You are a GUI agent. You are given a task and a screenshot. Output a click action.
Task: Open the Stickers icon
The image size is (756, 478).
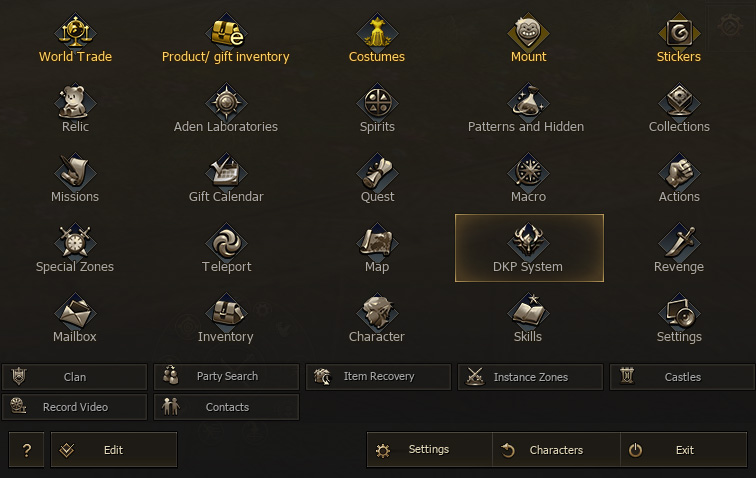679,32
